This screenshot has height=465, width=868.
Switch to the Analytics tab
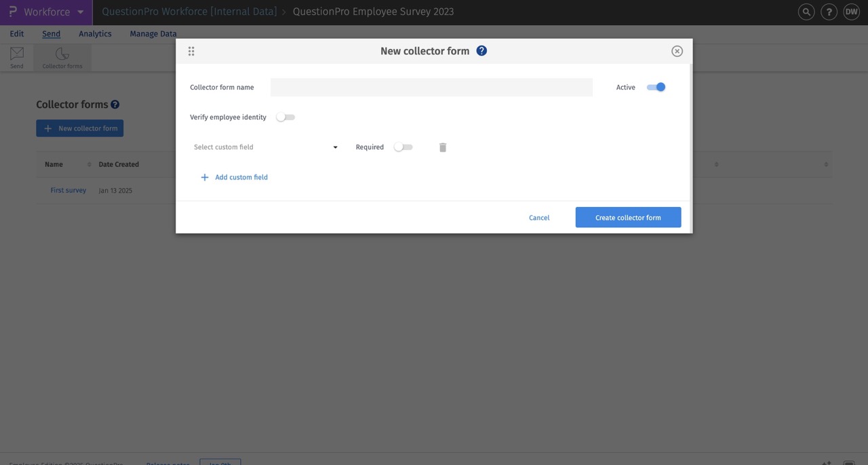point(94,33)
